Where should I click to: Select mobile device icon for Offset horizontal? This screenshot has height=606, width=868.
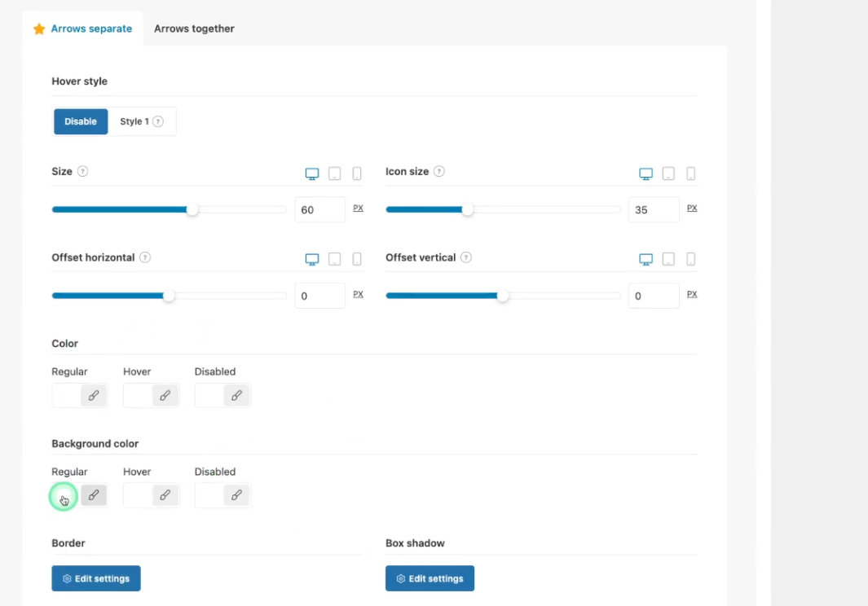pyautogui.click(x=357, y=259)
